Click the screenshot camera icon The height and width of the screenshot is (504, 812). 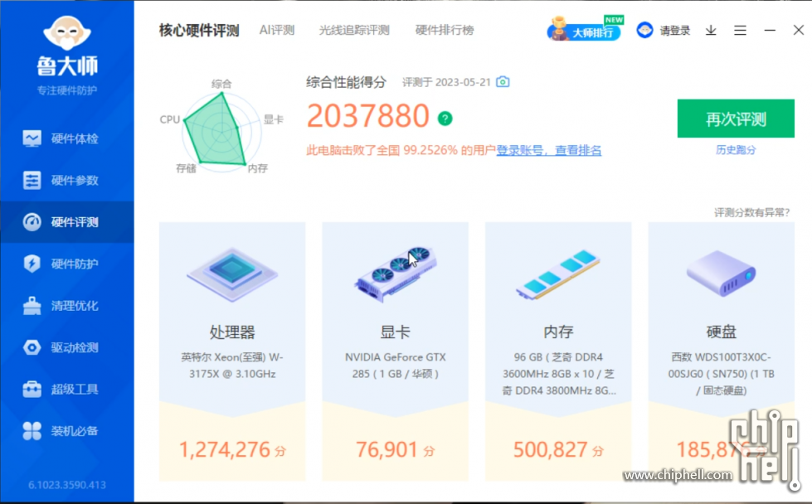point(503,82)
